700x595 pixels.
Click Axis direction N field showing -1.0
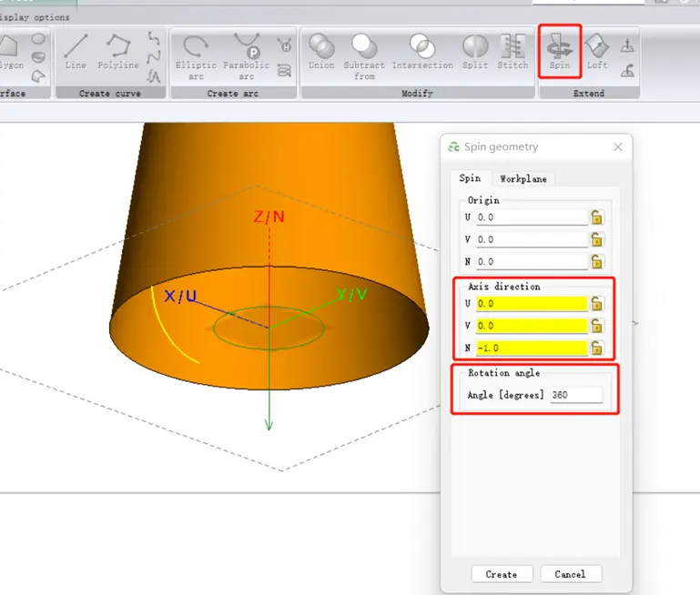tap(532, 348)
